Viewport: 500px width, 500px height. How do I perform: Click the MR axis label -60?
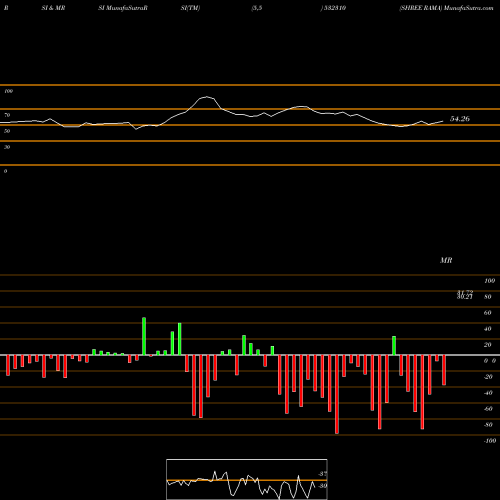click(488, 409)
